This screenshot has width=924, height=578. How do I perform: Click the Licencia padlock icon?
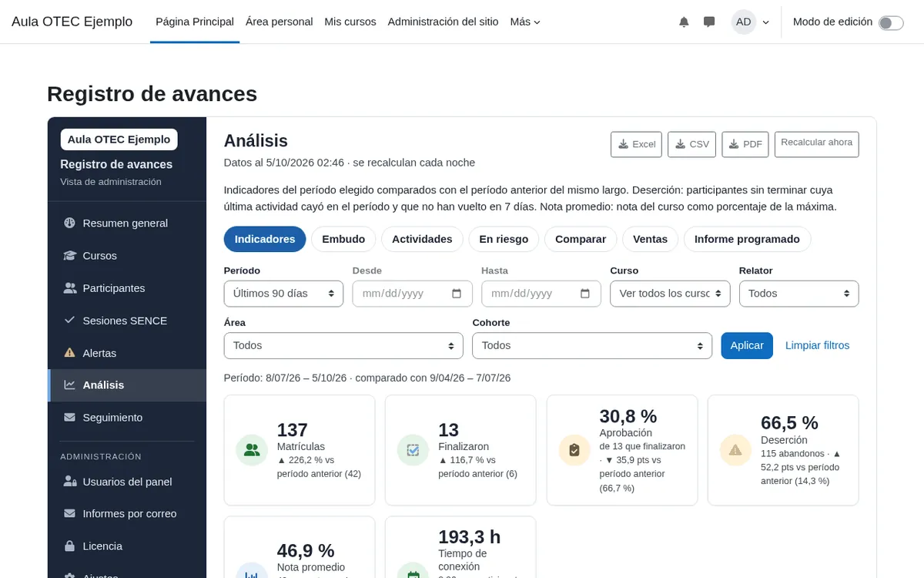pos(69,546)
